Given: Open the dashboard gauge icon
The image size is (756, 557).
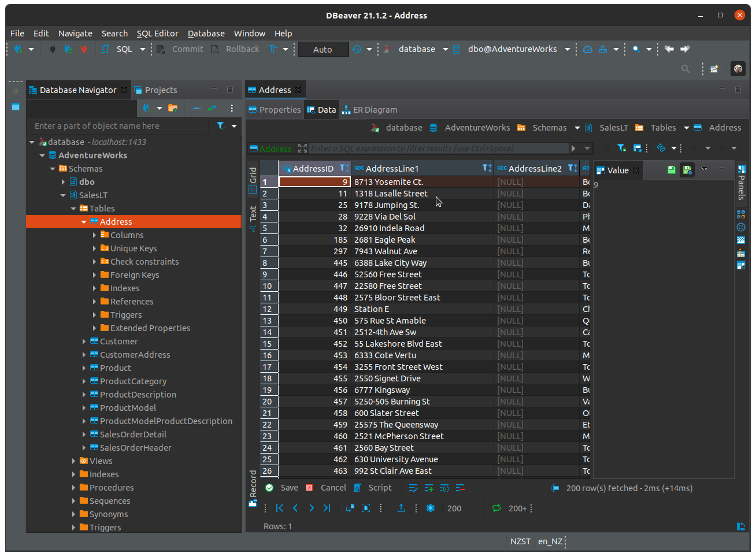Looking at the screenshot, I should click(x=588, y=49).
